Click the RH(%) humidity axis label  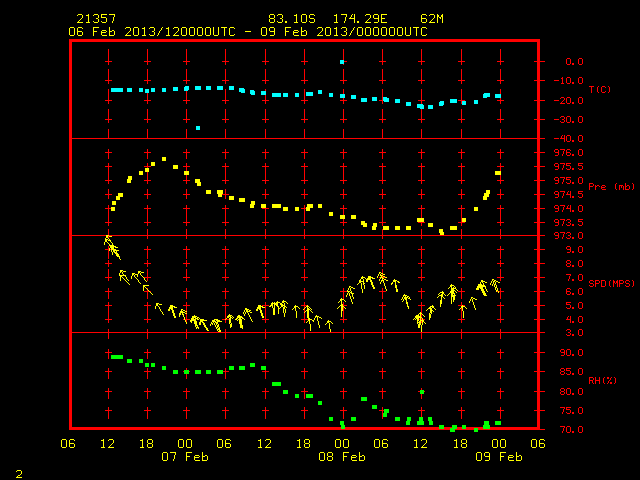pyautogui.click(x=602, y=380)
